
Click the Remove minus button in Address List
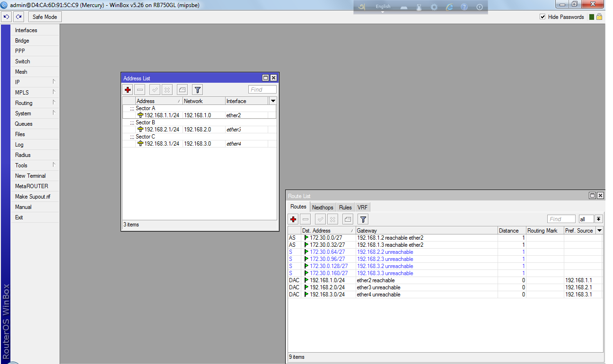coord(140,90)
